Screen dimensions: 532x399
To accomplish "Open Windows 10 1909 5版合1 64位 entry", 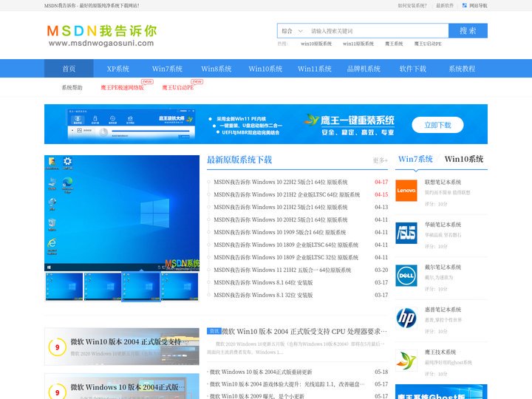I will tap(280, 233).
